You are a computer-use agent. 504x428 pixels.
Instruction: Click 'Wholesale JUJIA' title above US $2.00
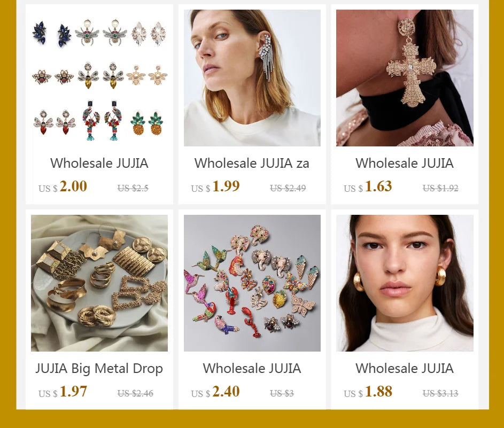(99, 163)
